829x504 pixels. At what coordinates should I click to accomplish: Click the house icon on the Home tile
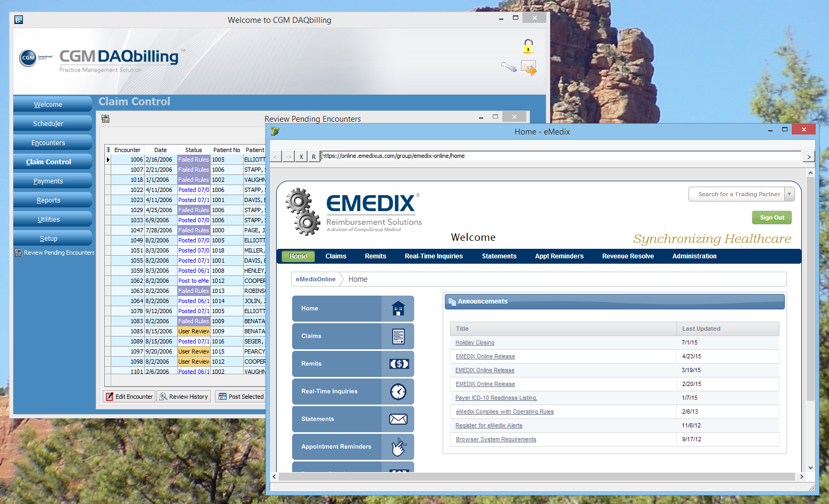(x=398, y=308)
